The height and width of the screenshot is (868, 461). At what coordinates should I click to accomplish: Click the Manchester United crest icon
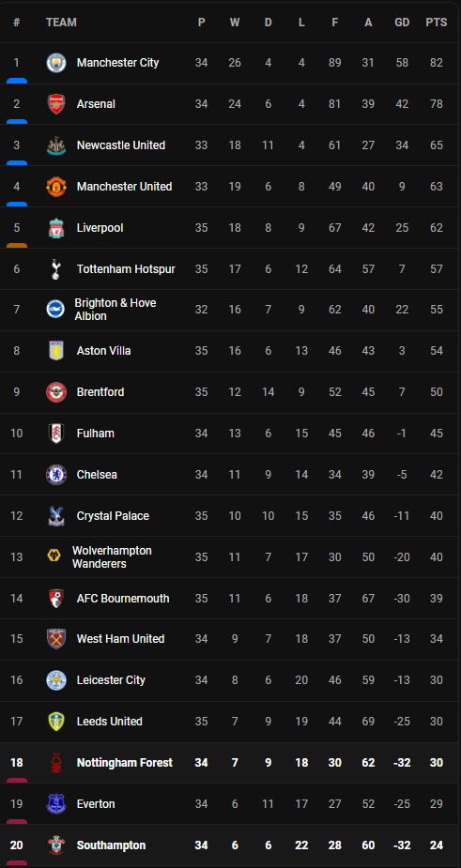56,187
